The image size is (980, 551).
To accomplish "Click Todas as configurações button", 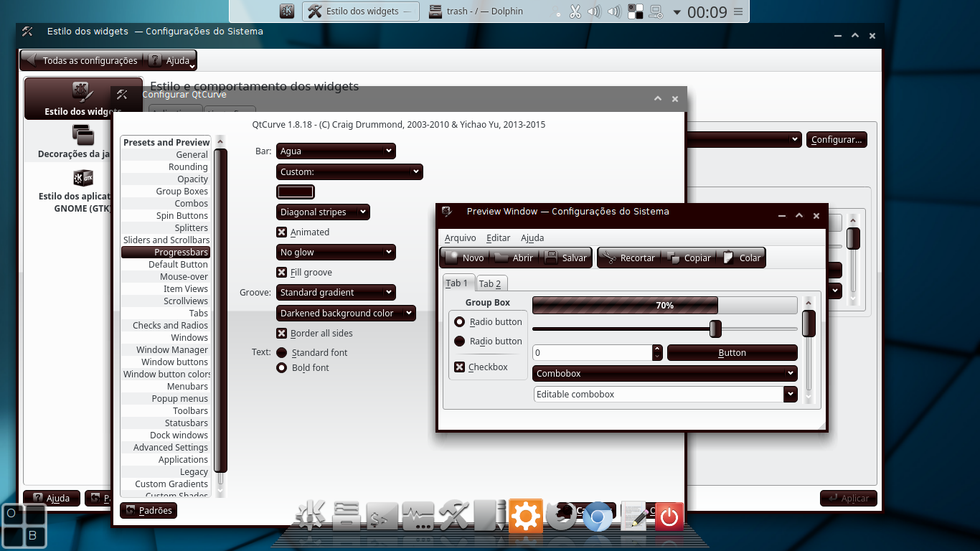I will pyautogui.click(x=82, y=60).
